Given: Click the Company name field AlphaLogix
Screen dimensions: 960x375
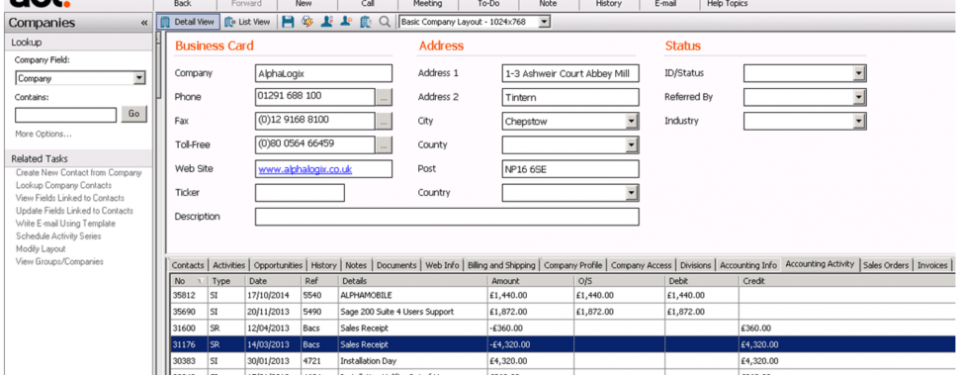Looking at the screenshot, I should 323,74.
